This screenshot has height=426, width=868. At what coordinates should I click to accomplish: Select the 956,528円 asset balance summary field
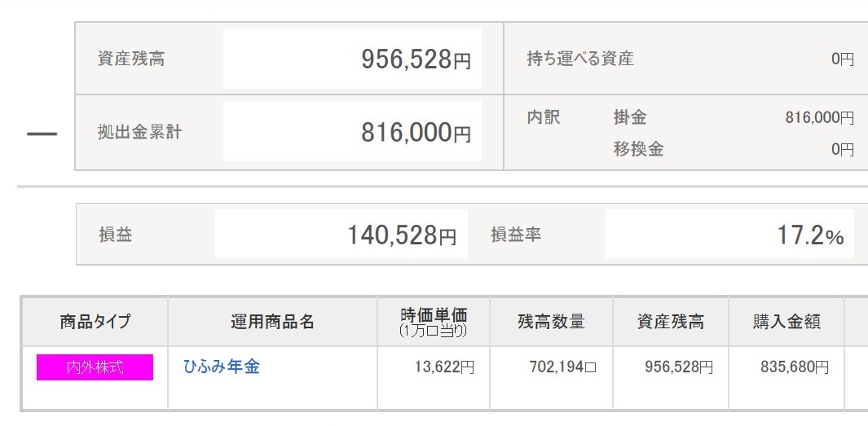tap(352, 59)
